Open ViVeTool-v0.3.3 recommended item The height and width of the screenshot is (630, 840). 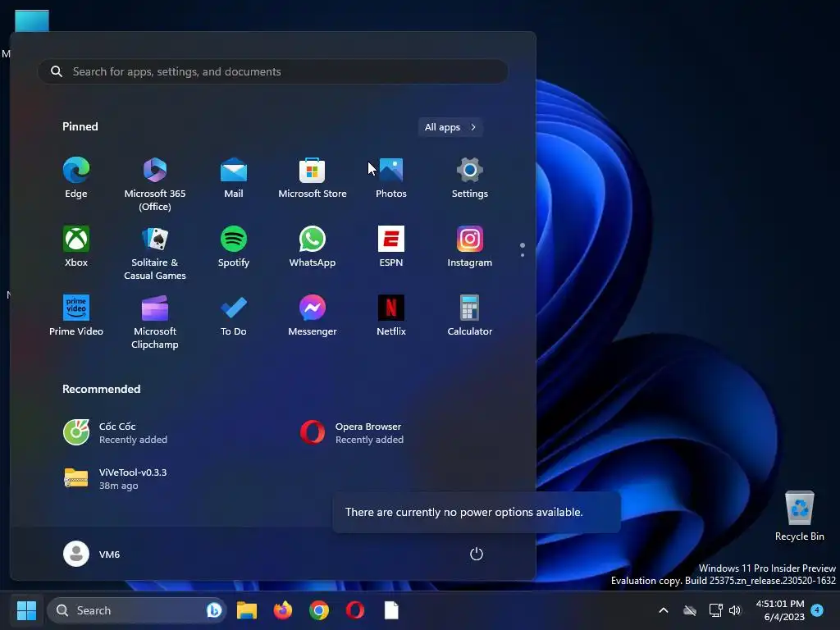tap(115, 478)
